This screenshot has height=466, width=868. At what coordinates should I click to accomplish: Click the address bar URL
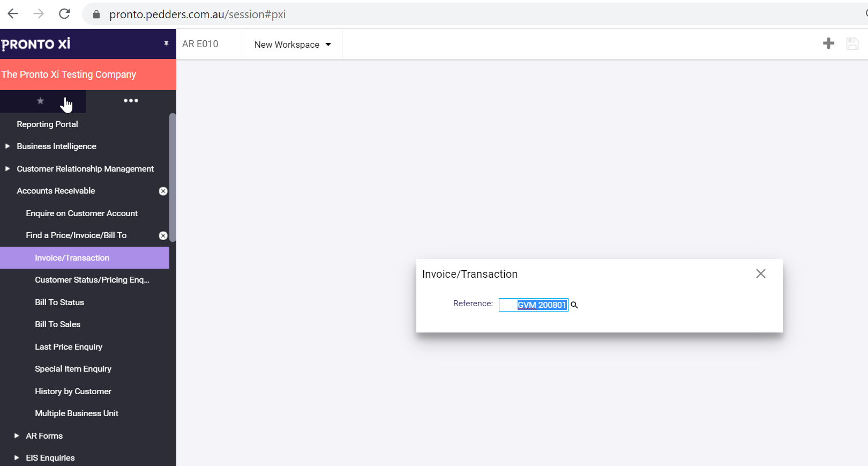197,14
